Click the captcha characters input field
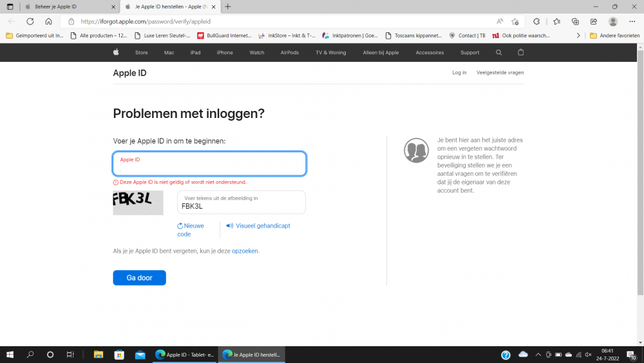644x363 pixels. [241, 202]
